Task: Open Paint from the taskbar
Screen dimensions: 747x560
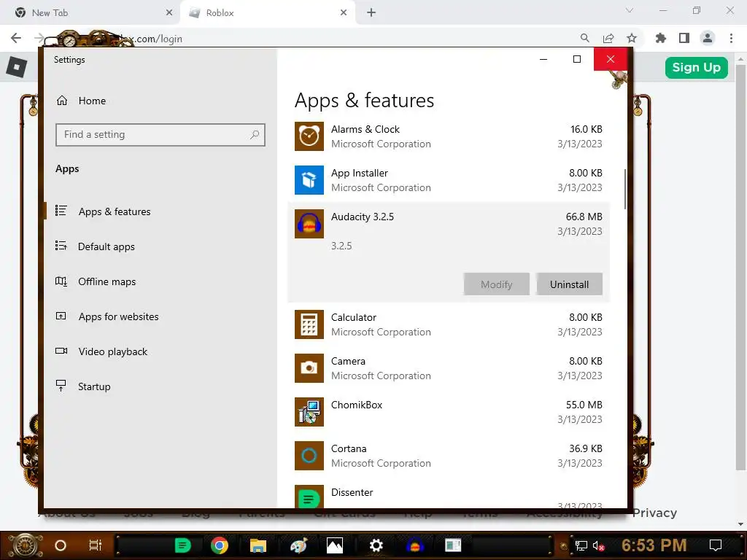Action: (x=298, y=545)
